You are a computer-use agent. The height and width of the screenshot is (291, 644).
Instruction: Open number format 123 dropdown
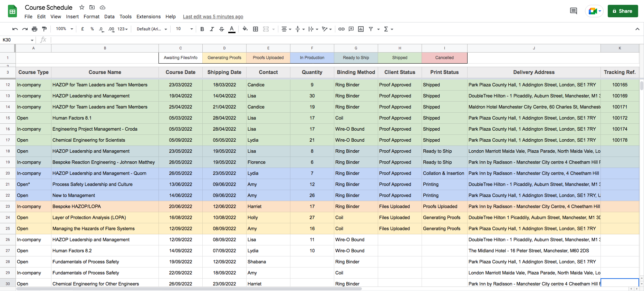[123, 29]
